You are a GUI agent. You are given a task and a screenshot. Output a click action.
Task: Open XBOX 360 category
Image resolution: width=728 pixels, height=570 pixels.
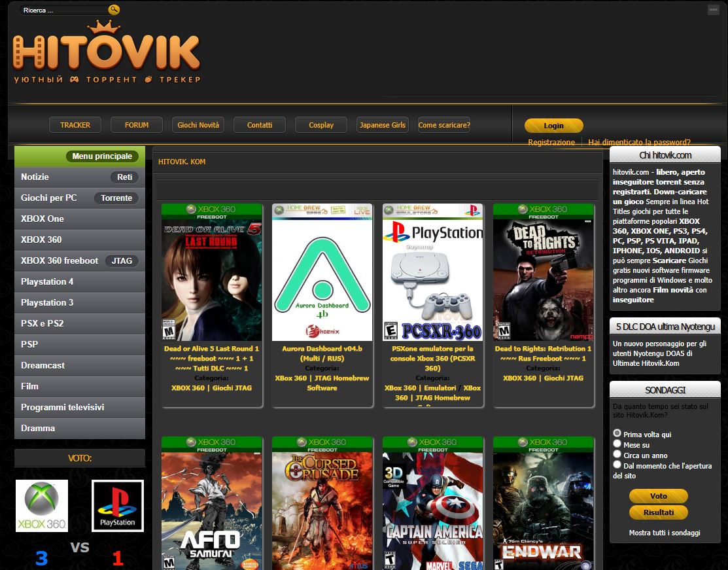[x=80, y=240]
